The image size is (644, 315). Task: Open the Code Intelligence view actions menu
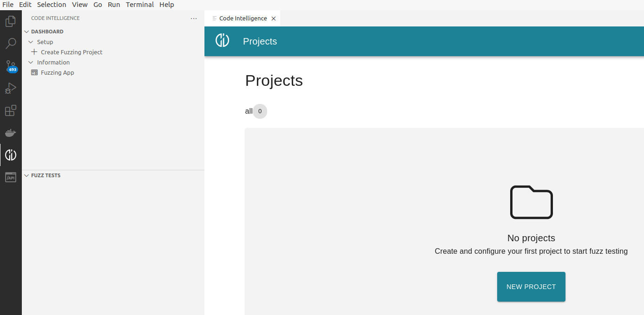[193, 19]
